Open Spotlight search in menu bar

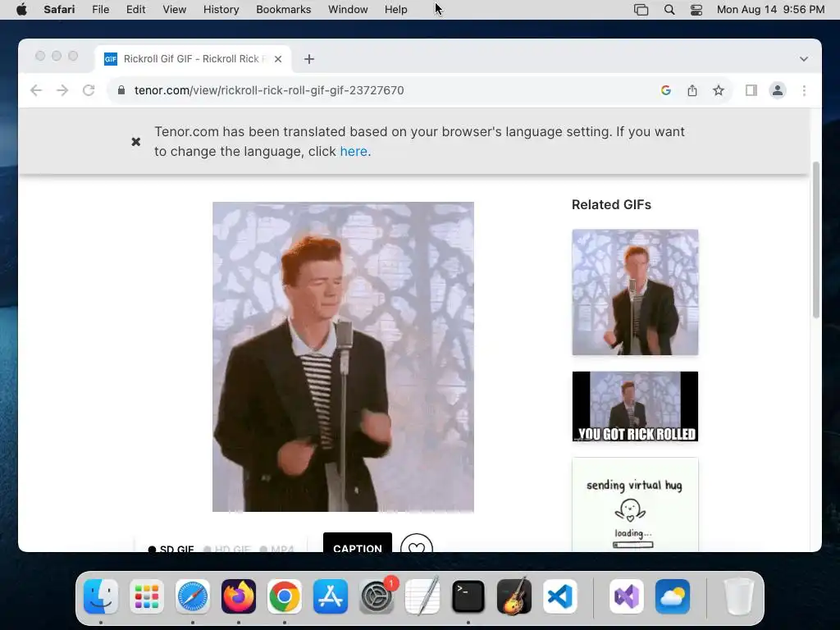669,10
